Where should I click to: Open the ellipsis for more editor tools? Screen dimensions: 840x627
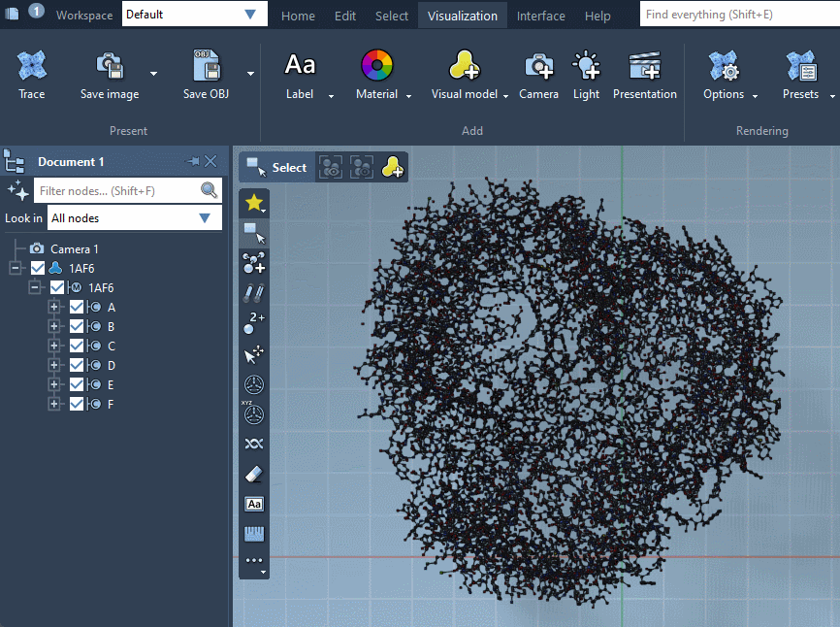tap(253, 560)
